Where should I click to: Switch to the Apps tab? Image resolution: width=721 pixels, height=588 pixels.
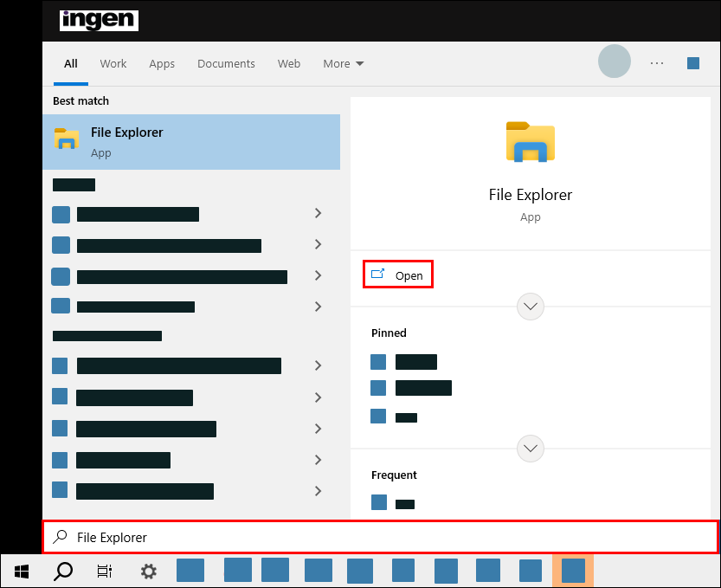coord(162,63)
